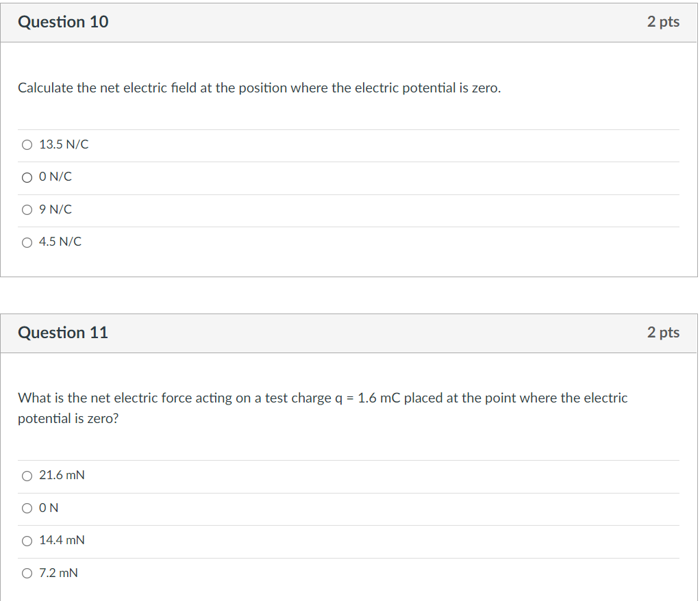
Task: Click the Question 10 points label
Action: pyautogui.click(x=664, y=21)
